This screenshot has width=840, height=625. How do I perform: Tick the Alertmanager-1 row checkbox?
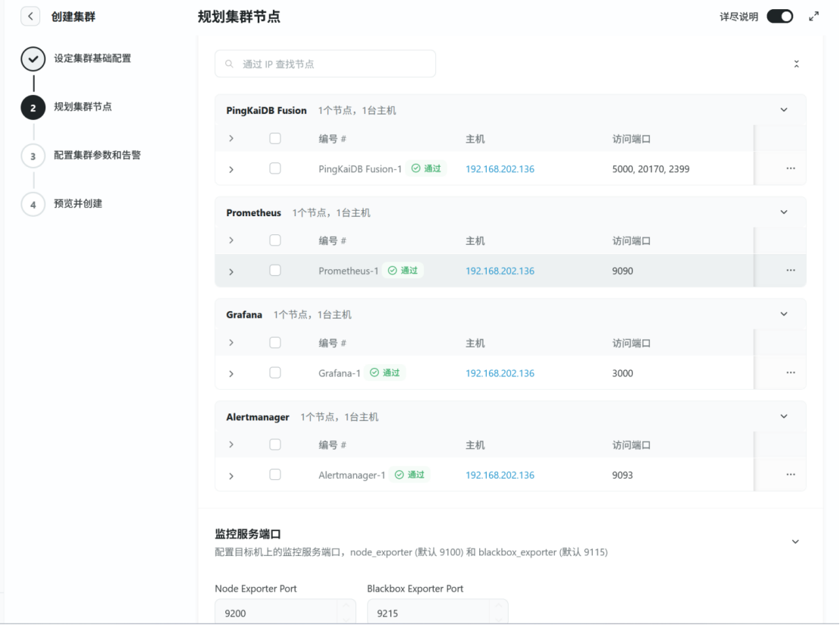coord(275,475)
